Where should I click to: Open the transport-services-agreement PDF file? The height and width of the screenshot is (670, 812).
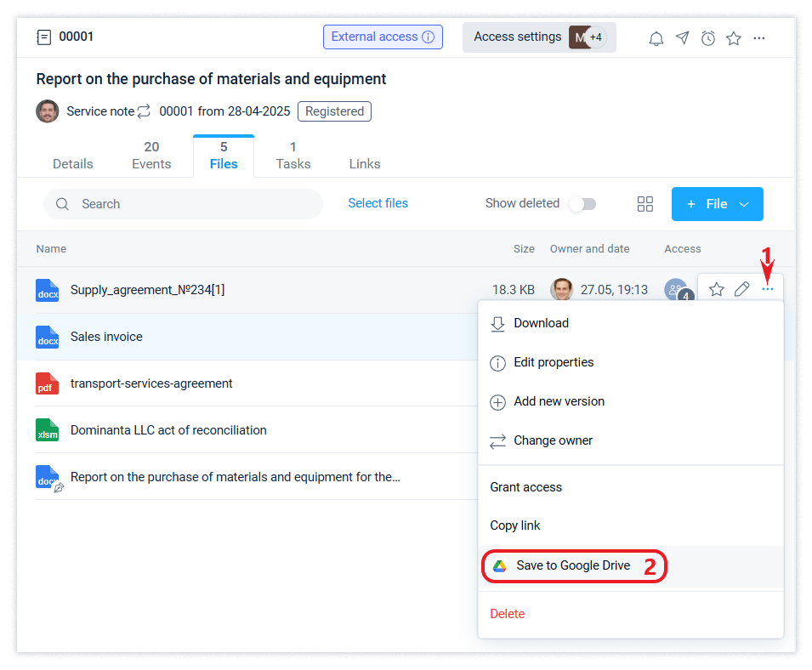click(x=151, y=383)
